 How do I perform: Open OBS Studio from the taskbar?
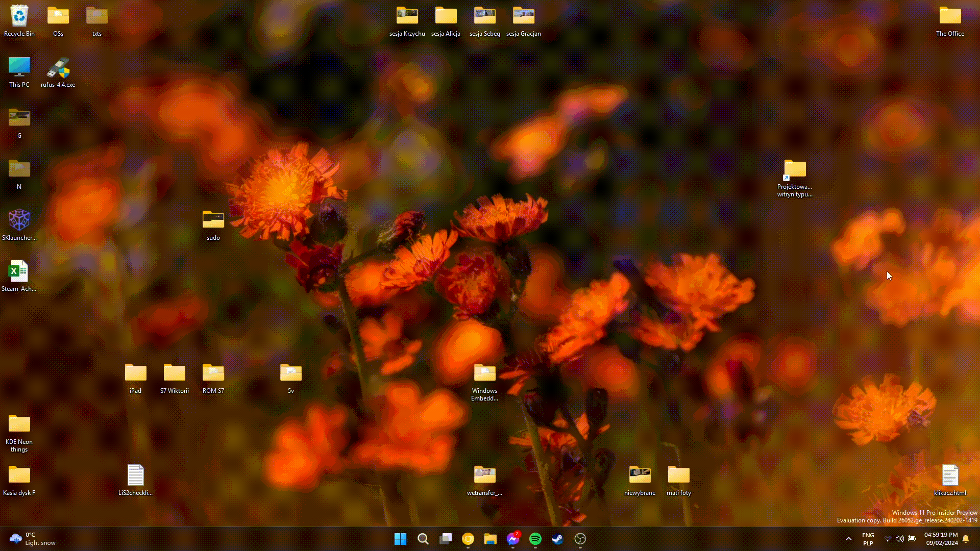(x=579, y=539)
